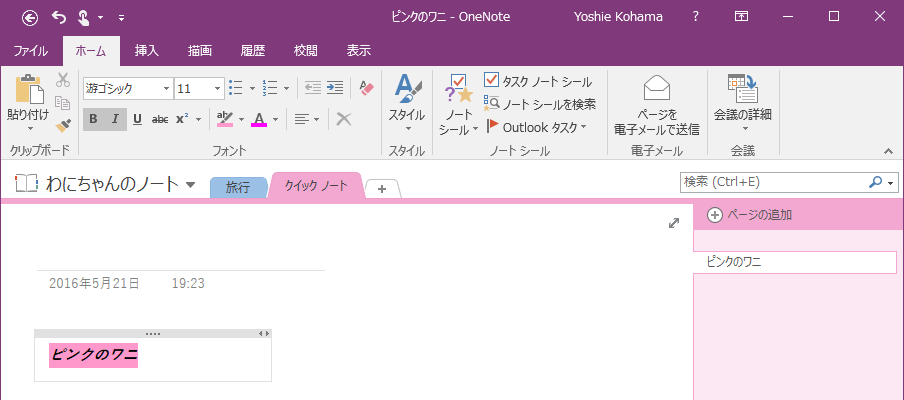
Task: Click the Copy icon
Action: (x=63, y=103)
